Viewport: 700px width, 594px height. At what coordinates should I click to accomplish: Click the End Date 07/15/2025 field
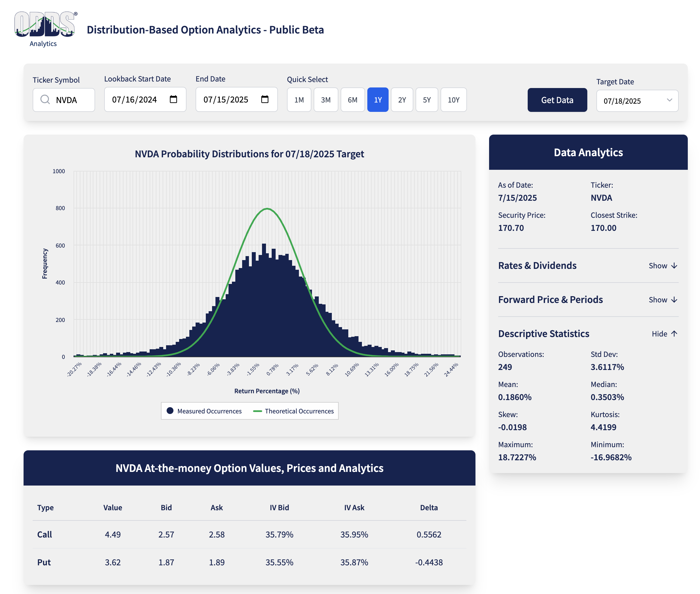(236, 99)
